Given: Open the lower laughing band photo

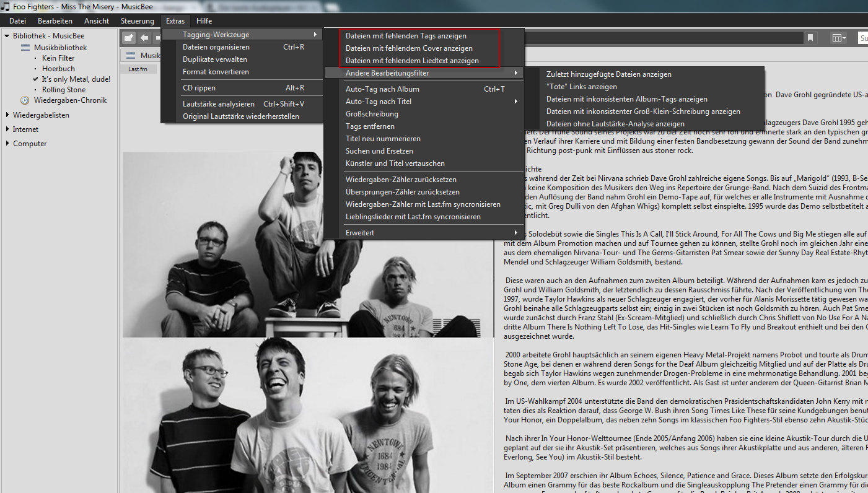Looking at the screenshot, I should point(308,415).
